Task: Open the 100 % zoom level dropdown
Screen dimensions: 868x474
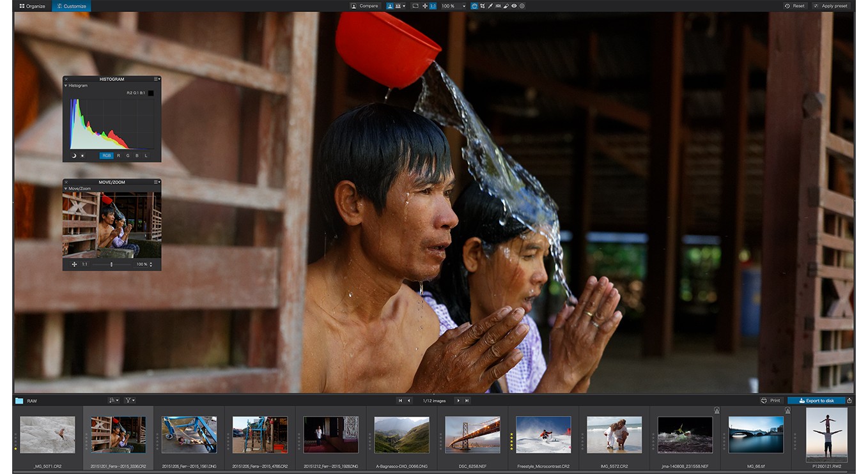Action: 454,6
